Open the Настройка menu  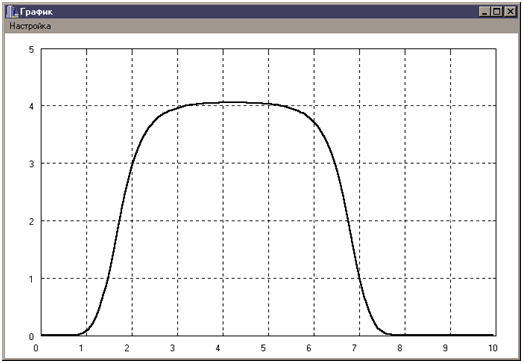30,26
